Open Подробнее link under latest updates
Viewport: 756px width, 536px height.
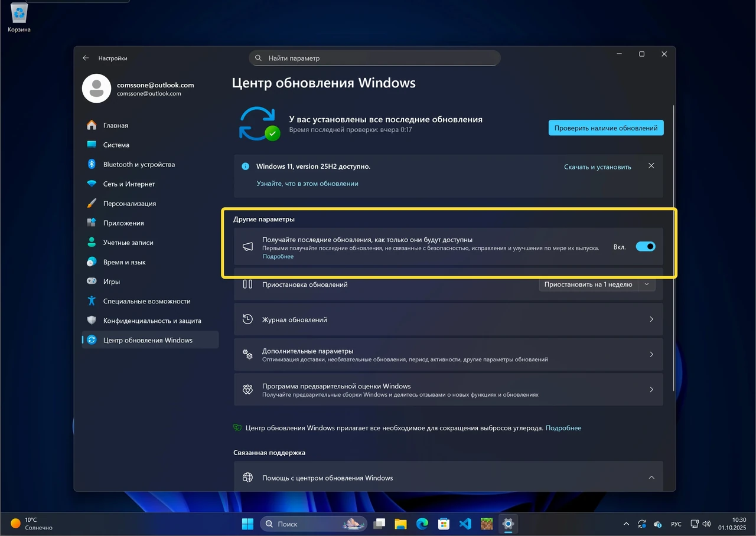pos(278,257)
